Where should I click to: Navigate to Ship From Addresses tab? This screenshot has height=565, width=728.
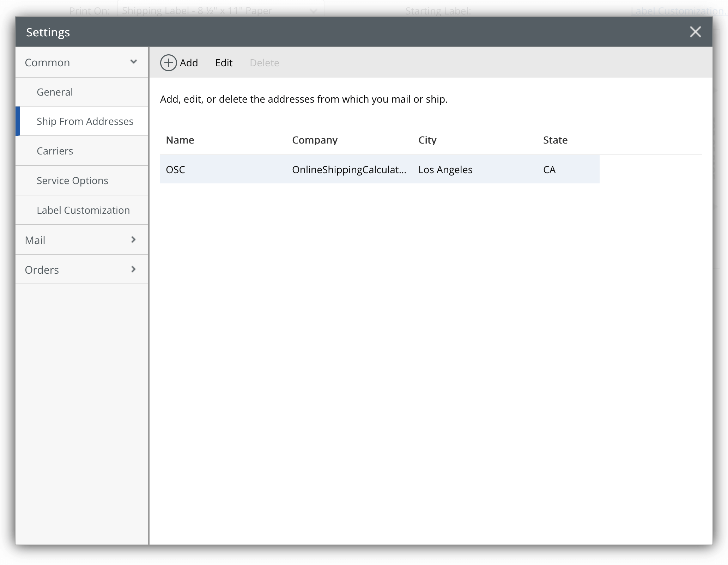[85, 121]
